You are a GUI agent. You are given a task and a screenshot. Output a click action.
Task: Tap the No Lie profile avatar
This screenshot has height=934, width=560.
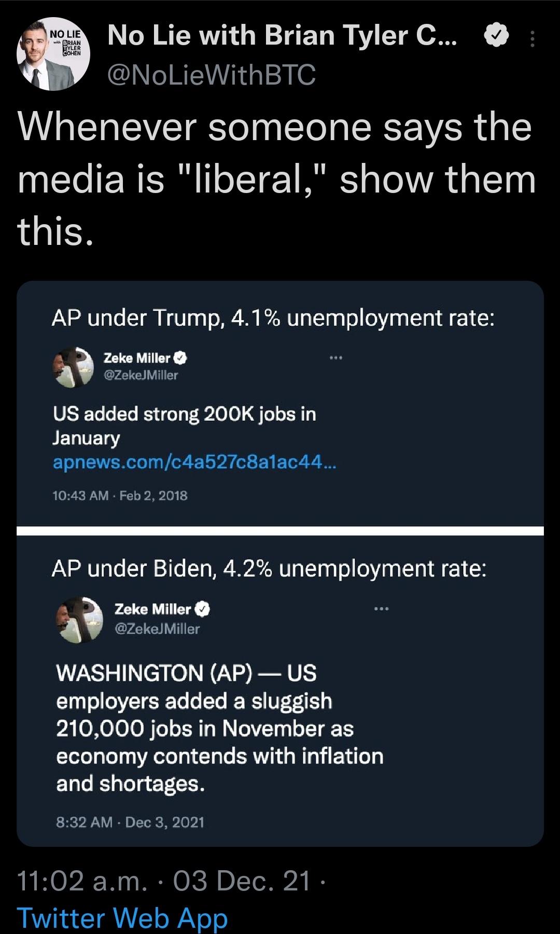click(54, 54)
